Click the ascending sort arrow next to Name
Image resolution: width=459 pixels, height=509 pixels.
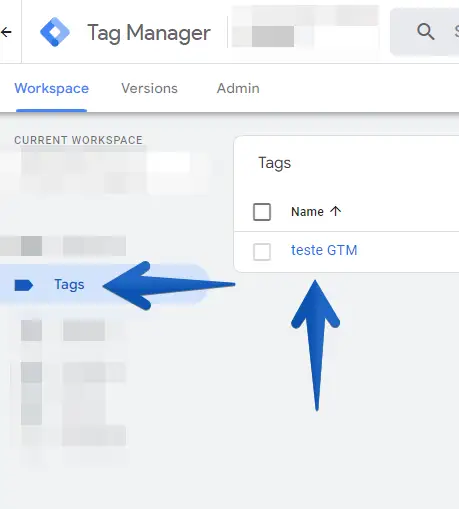pos(335,211)
